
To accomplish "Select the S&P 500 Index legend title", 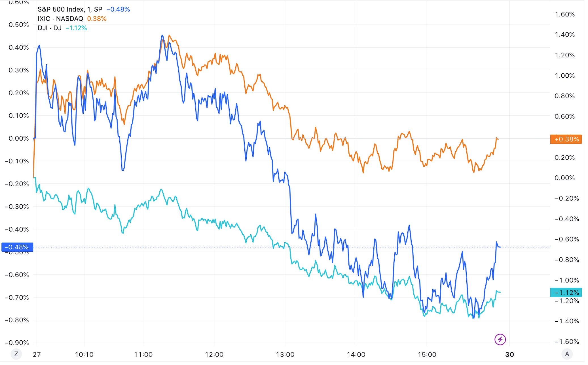I will click(x=70, y=9).
